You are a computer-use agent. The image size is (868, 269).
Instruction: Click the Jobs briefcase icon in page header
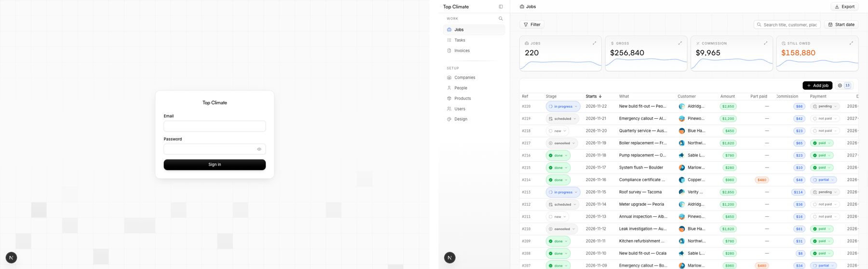click(x=522, y=7)
